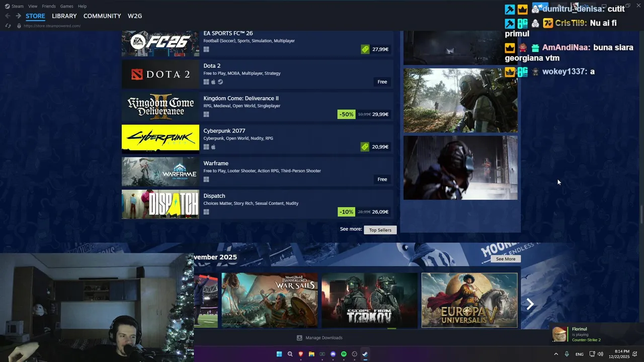Reload the store page
The width and height of the screenshot is (644, 362).
tap(8, 26)
